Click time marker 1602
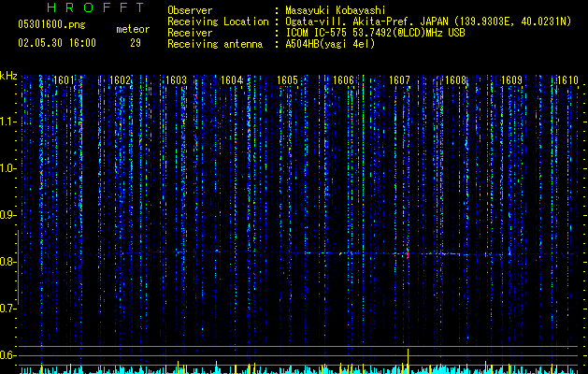Viewport: 588px width, 374px height. point(120,80)
